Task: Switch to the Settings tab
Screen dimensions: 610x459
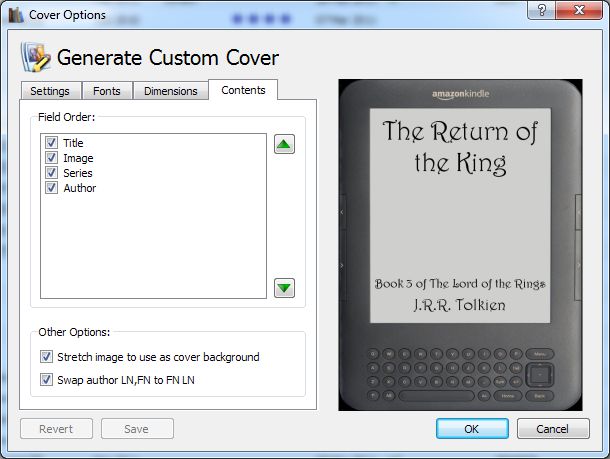Action: (x=51, y=91)
